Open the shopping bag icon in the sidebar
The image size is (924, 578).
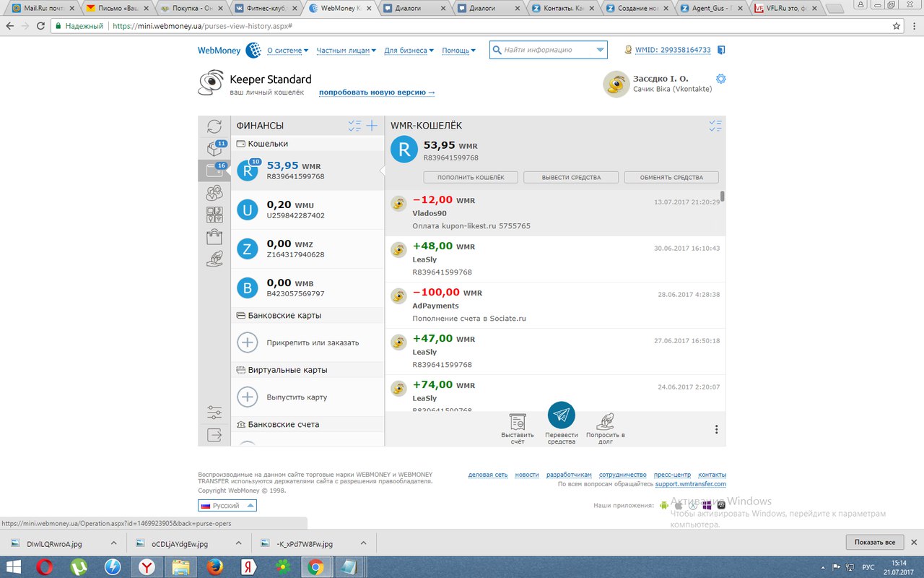coord(214,237)
